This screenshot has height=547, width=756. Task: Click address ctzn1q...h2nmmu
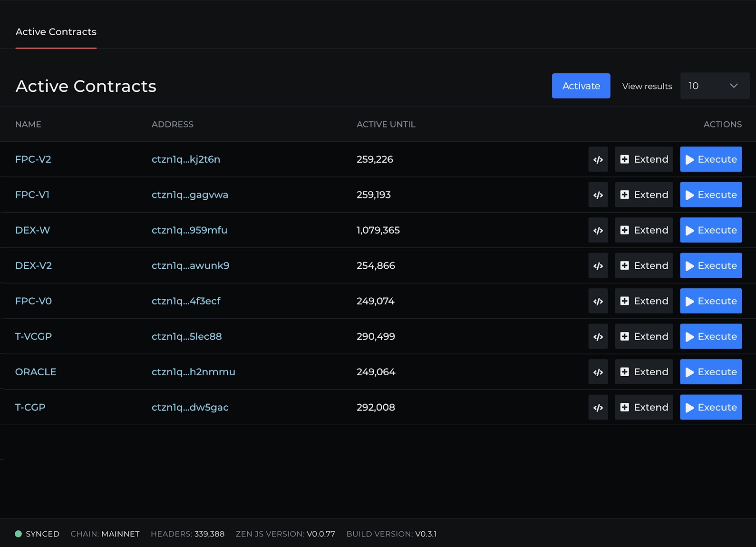point(193,372)
